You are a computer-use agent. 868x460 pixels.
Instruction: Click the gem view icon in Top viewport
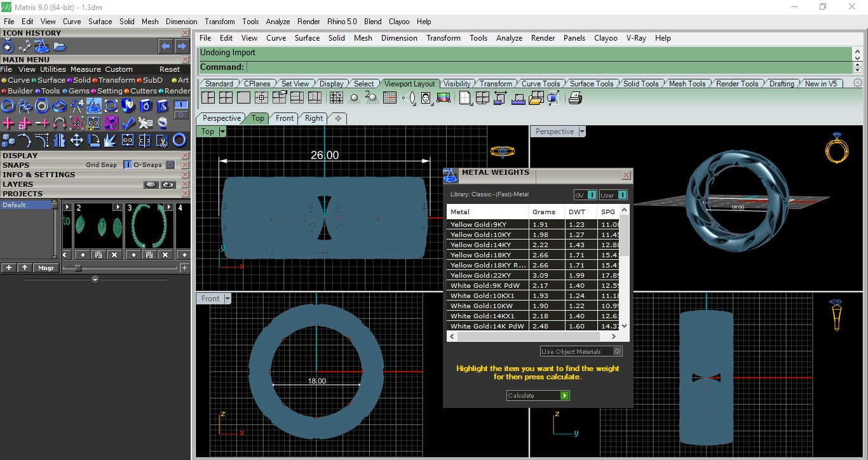coord(502,152)
